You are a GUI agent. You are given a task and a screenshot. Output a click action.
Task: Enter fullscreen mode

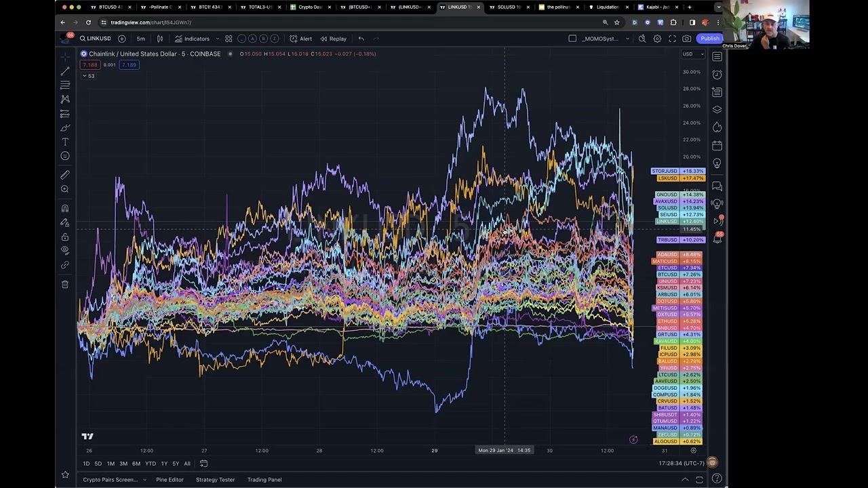(672, 39)
